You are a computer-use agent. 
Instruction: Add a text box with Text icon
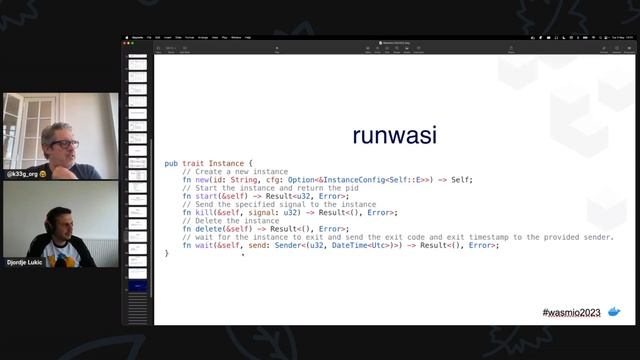tap(387, 49)
